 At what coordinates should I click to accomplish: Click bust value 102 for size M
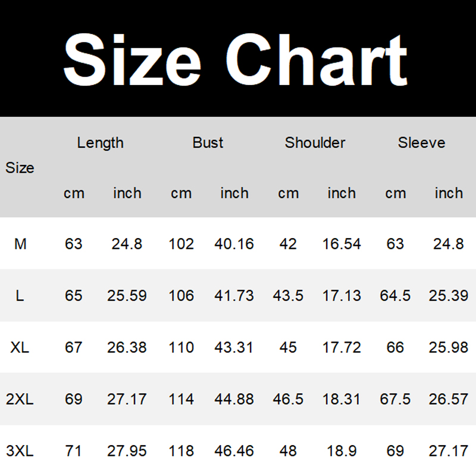181,244
